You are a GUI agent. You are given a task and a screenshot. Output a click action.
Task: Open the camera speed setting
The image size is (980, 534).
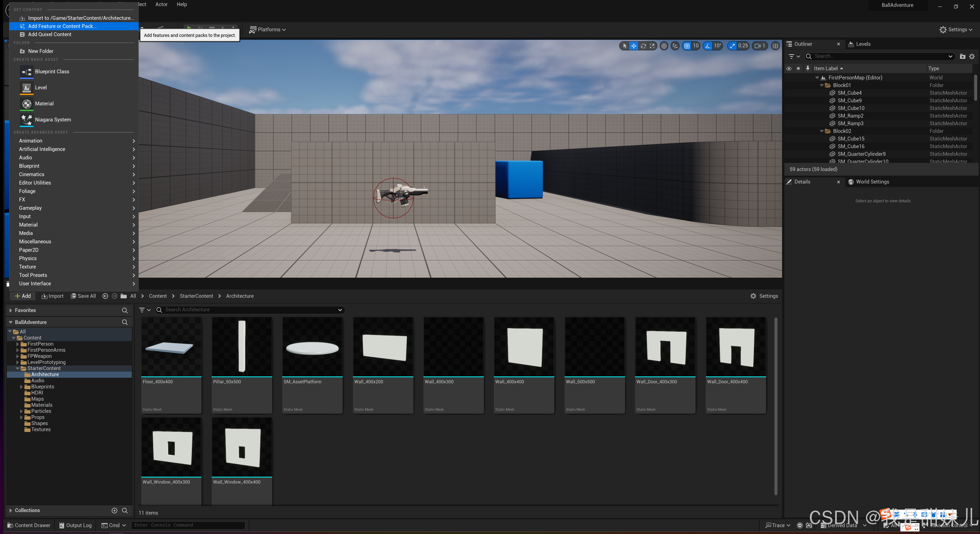click(x=760, y=46)
